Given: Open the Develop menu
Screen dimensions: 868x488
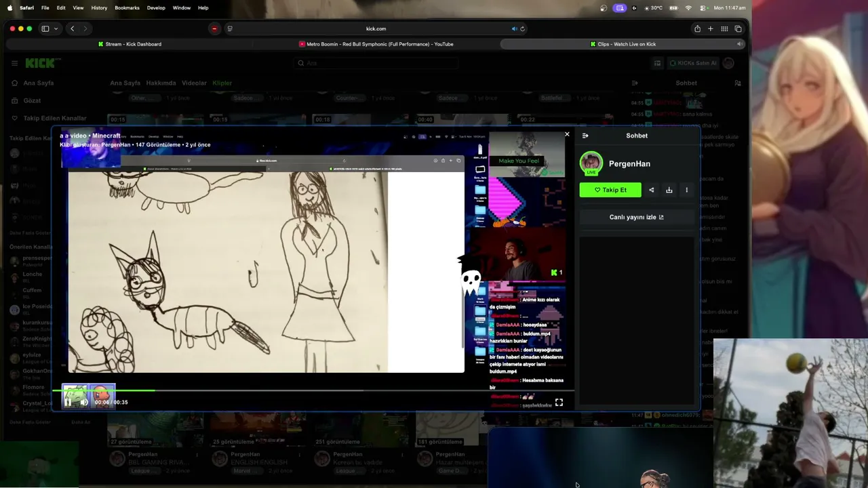Looking at the screenshot, I should 156,7.
